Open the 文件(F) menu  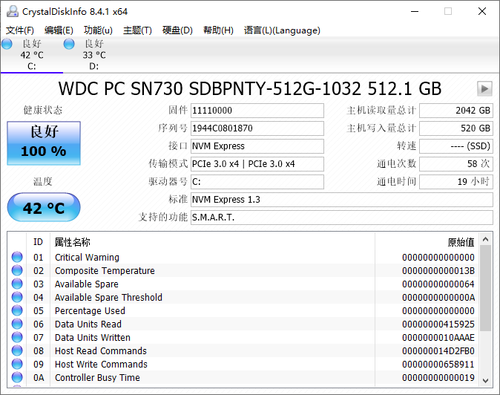[x=20, y=31]
